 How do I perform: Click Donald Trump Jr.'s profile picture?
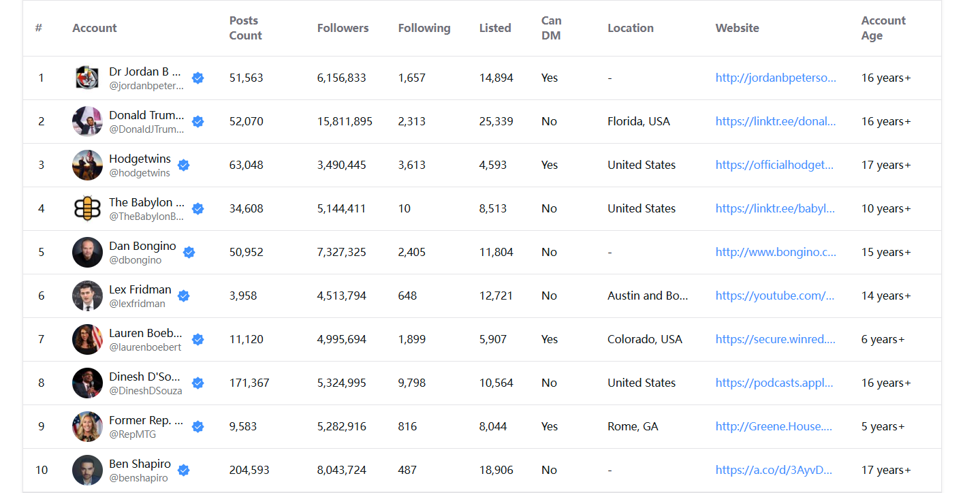[87, 122]
